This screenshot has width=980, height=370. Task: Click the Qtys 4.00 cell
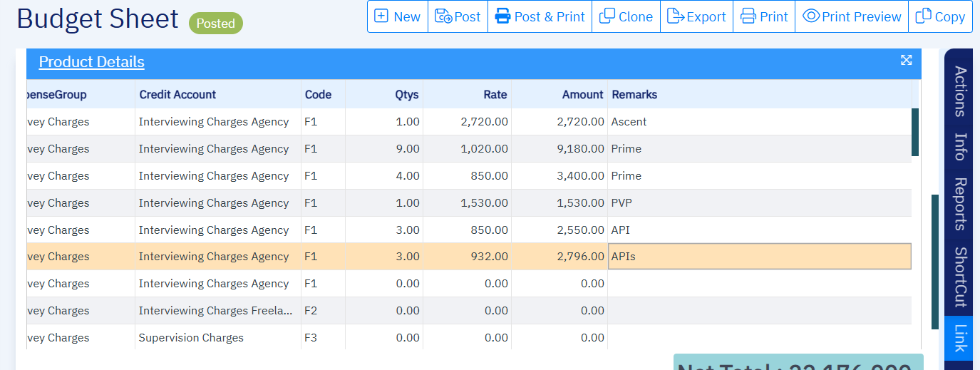click(x=384, y=176)
